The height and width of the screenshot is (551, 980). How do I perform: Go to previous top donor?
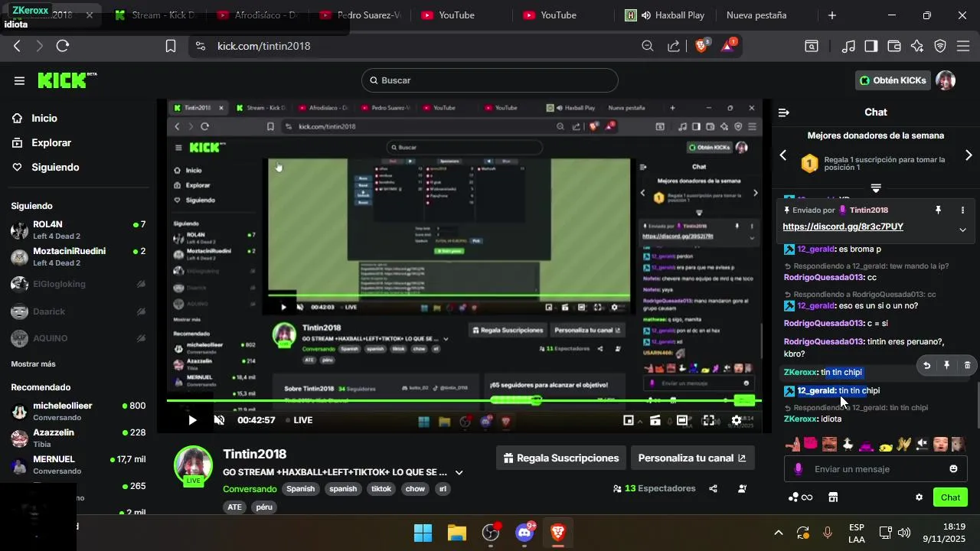[x=783, y=155]
